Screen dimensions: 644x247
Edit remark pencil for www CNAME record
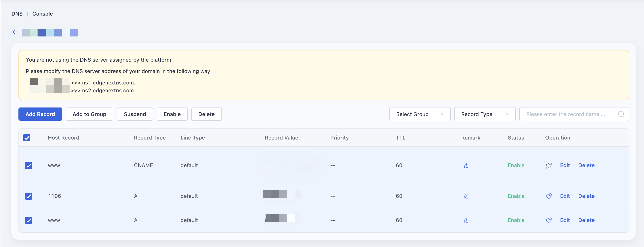[466, 165]
